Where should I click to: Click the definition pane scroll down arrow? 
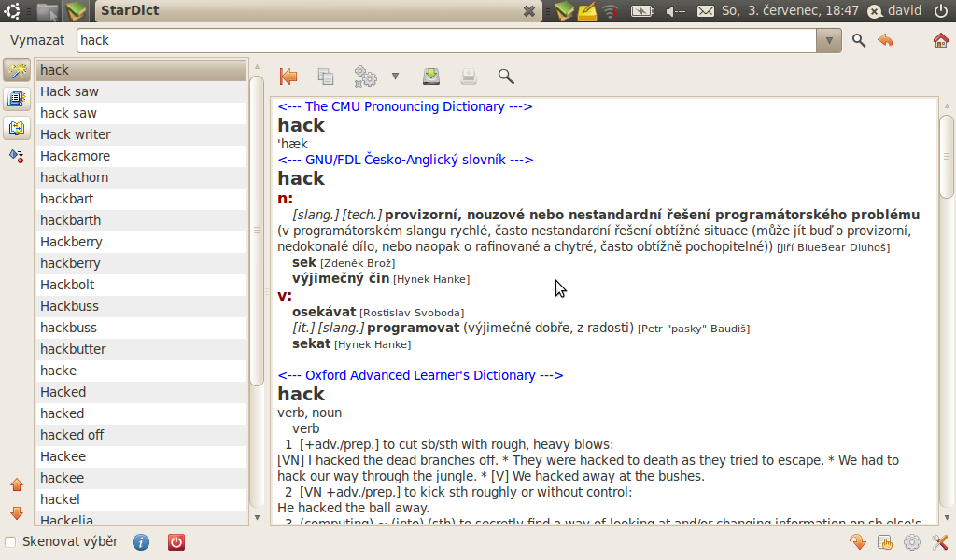(x=947, y=517)
